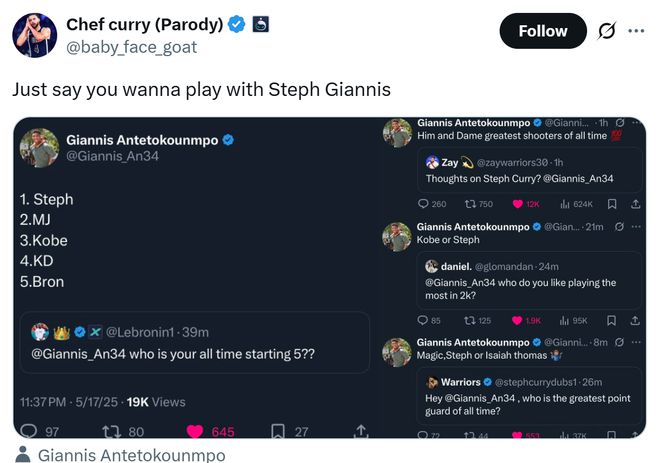
Task: Click the 11:37 PM 5/17/25 timestamp
Action: 66,401
